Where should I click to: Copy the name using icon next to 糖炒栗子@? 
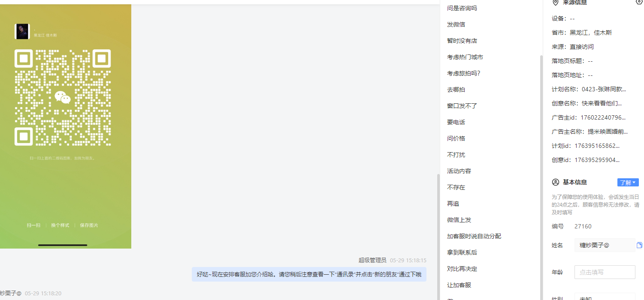coord(639,245)
